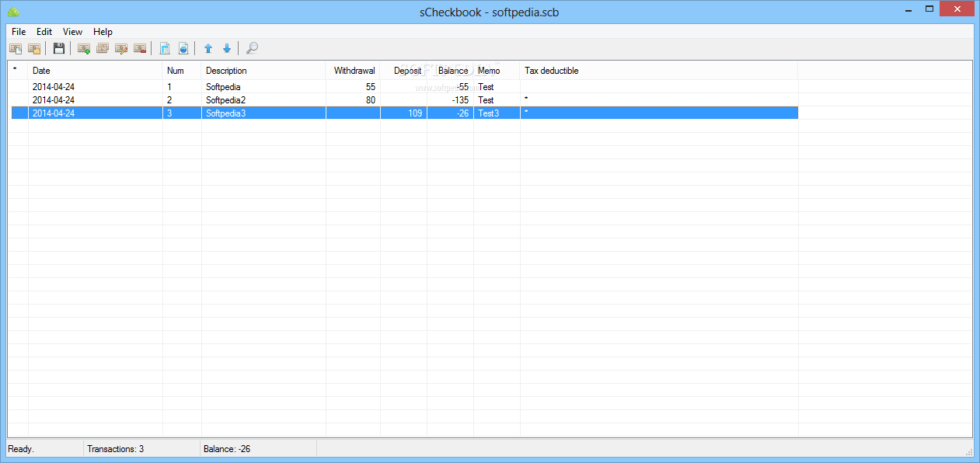Select the Softpedia2 transaction row
The height and width of the screenshot is (463, 980).
[x=403, y=100]
